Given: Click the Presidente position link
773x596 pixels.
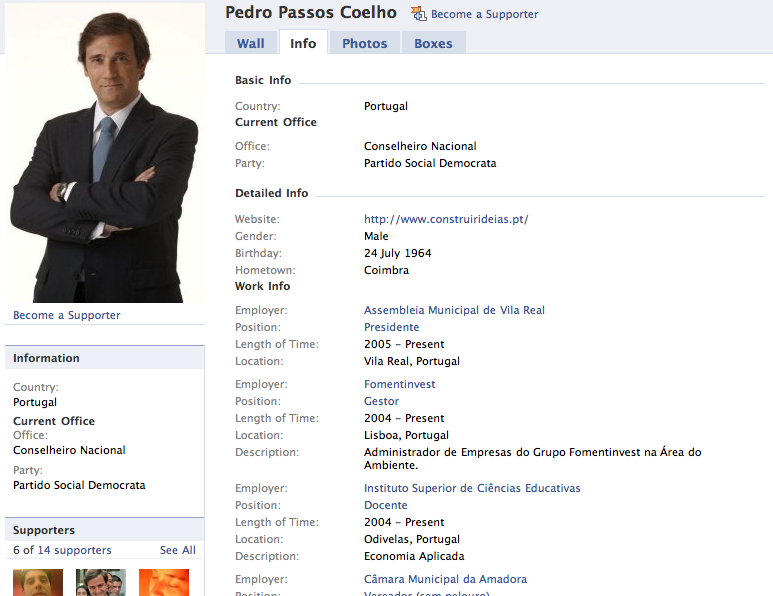Looking at the screenshot, I should (391, 328).
